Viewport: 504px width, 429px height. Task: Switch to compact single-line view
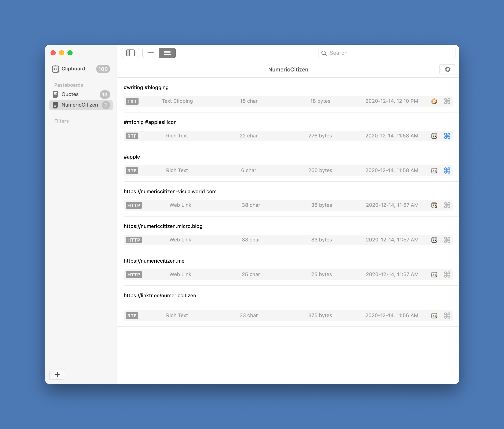click(151, 53)
